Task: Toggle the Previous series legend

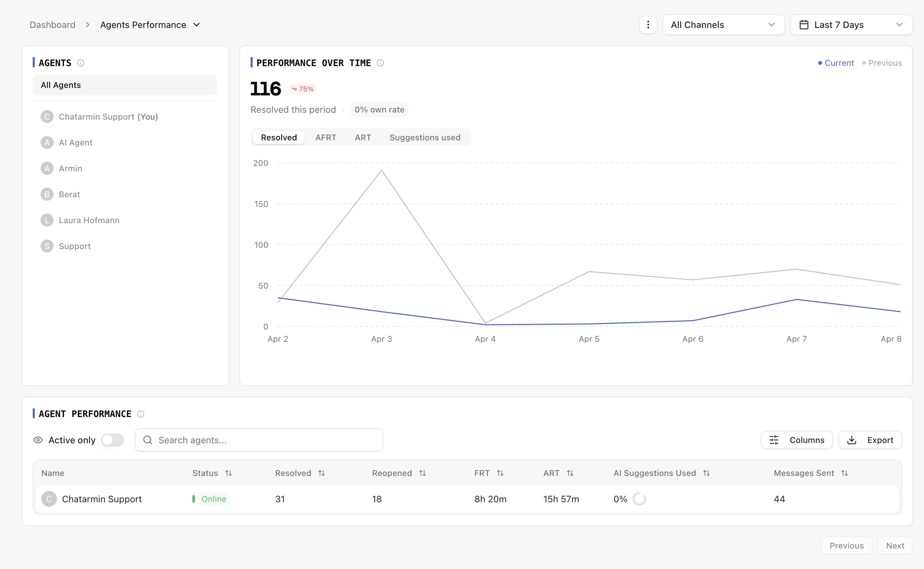Action: (882, 63)
